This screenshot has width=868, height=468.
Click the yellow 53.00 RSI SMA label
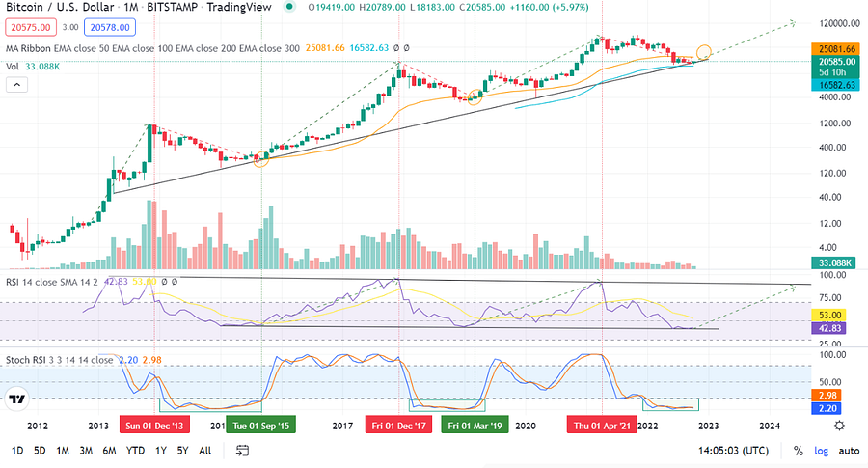pos(829,316)
